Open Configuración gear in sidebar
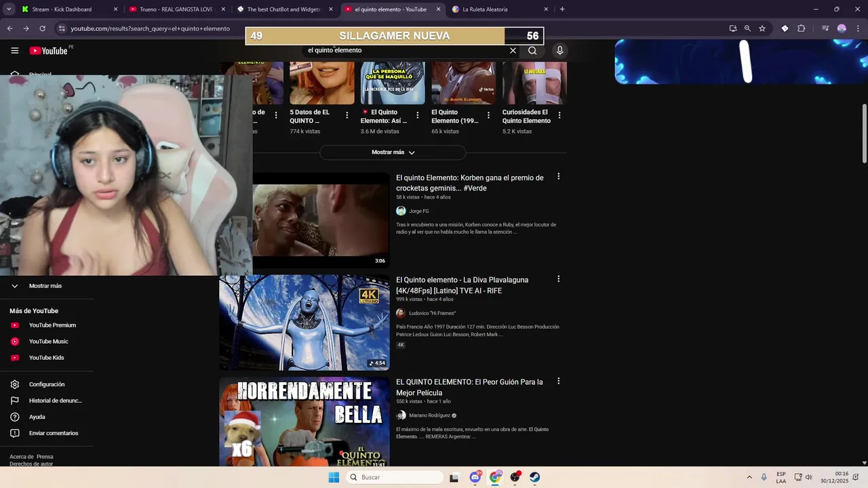 click(x=15, y=384)
